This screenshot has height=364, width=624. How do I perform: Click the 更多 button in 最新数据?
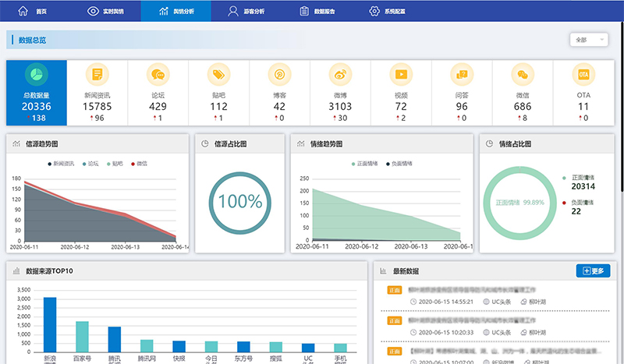593,271
